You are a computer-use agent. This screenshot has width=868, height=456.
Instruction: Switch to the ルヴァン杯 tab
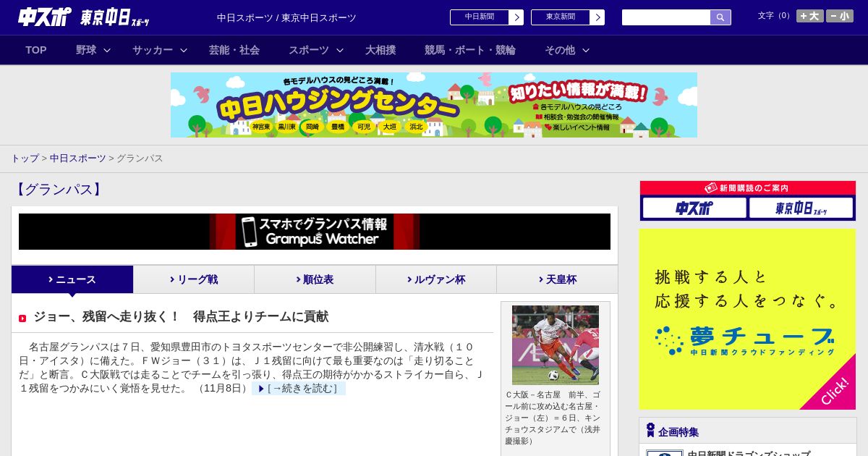pos(436,279)
